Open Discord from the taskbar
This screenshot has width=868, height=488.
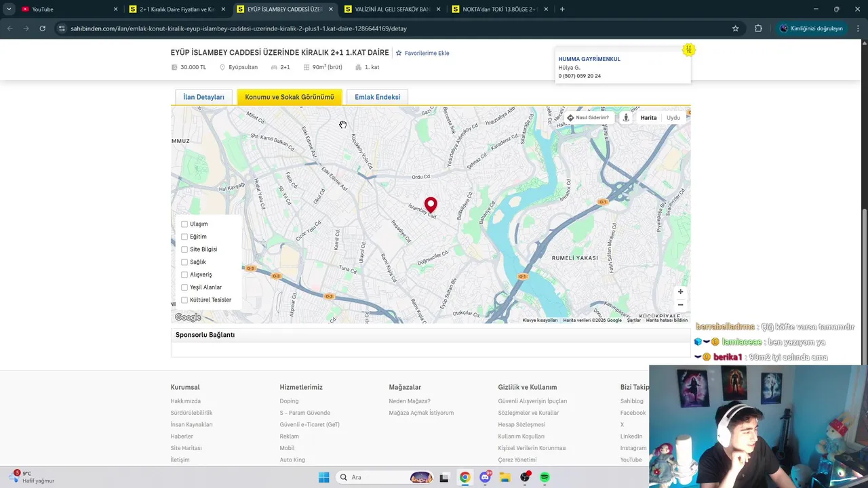pos(486,477)
